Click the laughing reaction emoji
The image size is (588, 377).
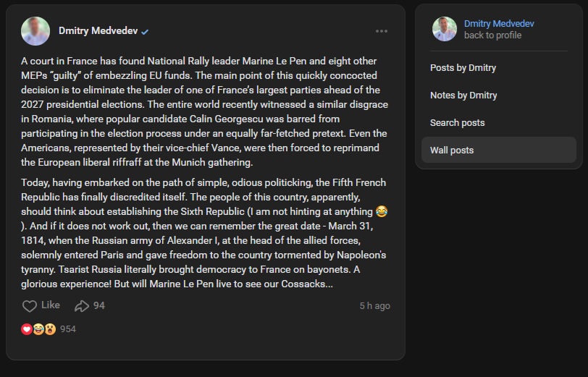pyautogui.click(x=38, y=329)
